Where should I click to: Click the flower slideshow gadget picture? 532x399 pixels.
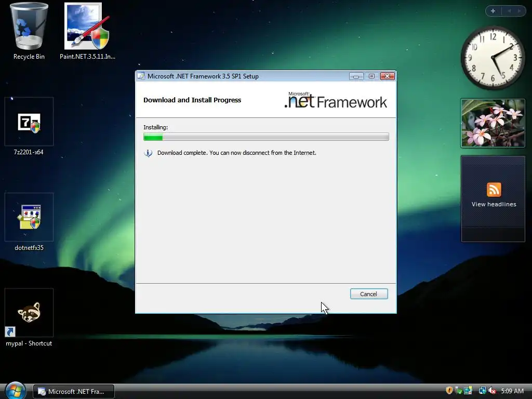coord(493,123)
